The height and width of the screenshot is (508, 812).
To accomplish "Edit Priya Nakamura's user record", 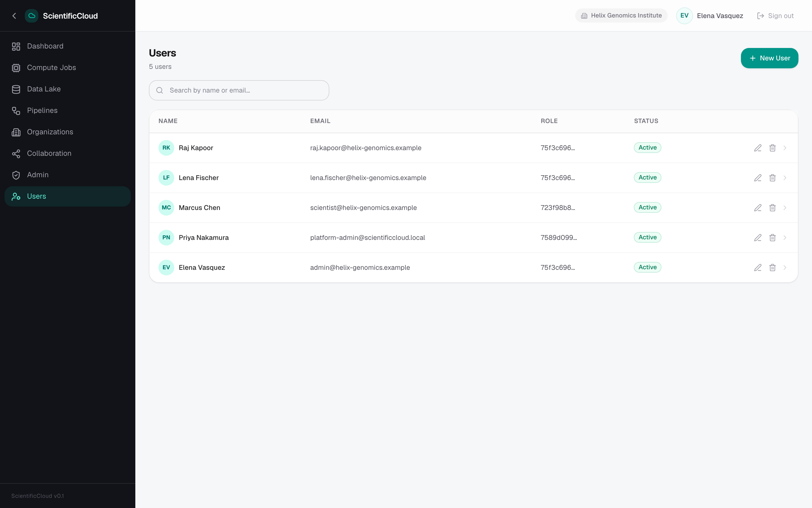I will pyautogui.click(x=758, y=238).
